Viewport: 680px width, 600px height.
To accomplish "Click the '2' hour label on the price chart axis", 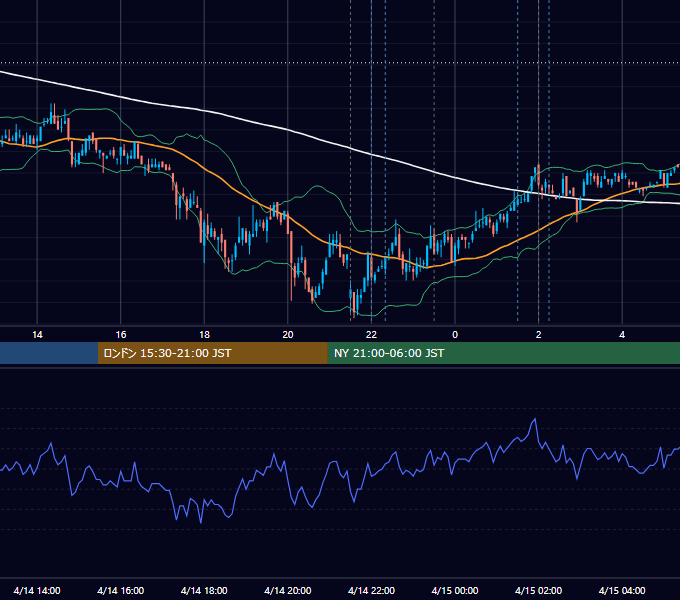I will coord(539,335).
